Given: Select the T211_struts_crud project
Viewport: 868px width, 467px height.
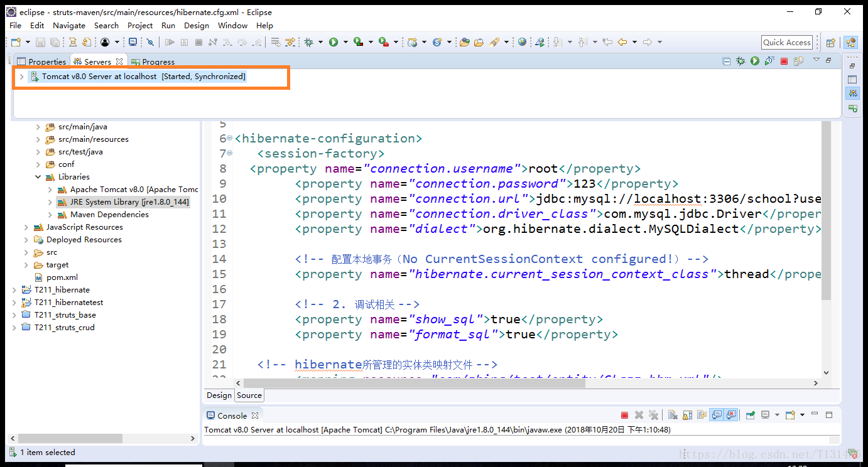Looking at the screenshot, I should click(x=58, y=328).
